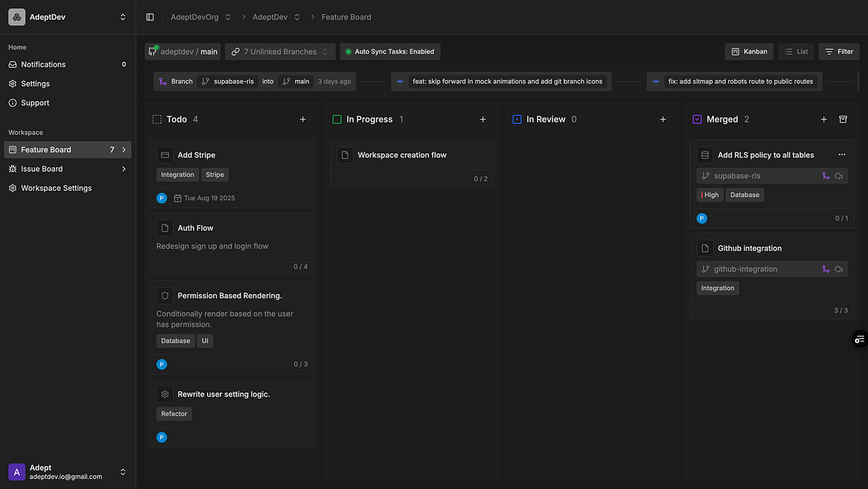Switch to Kanban view
The width and height of the screenshot is (868, 489).
click(x=749, y=51)
